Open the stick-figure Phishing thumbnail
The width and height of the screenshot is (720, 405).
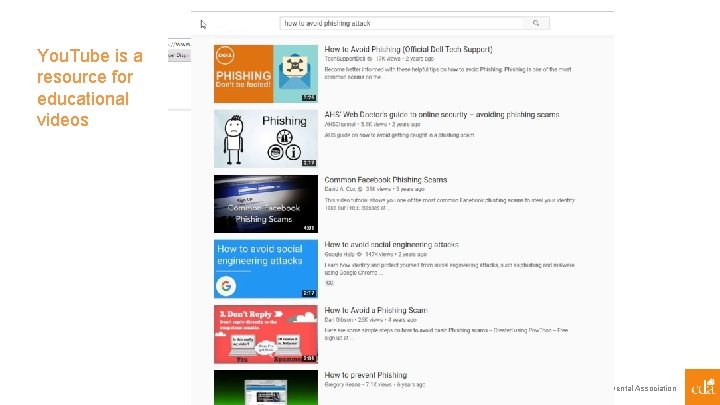click(266, 139)
